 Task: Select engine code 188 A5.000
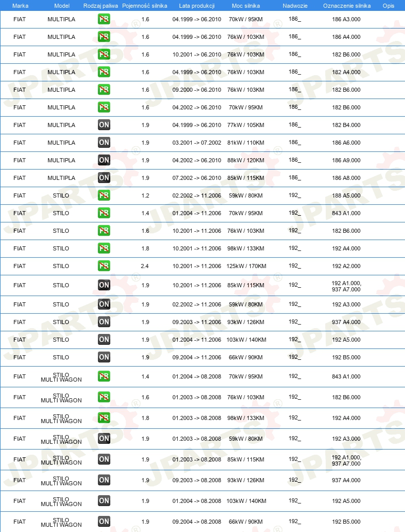346,196
